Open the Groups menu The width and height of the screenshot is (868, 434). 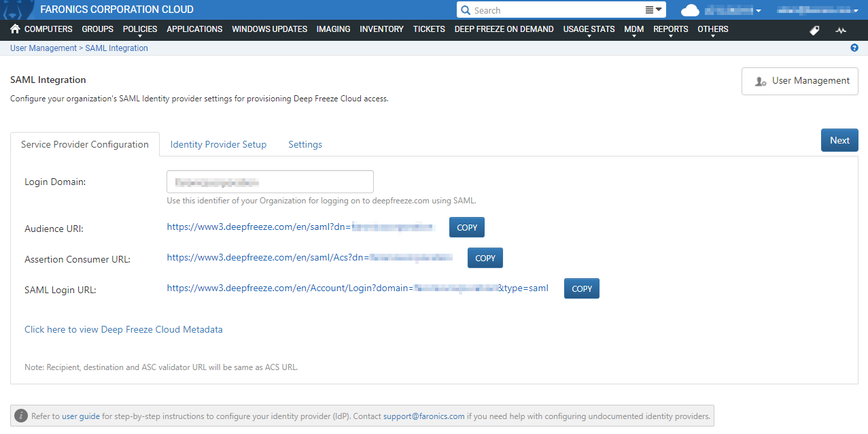(x=98, y=29)
